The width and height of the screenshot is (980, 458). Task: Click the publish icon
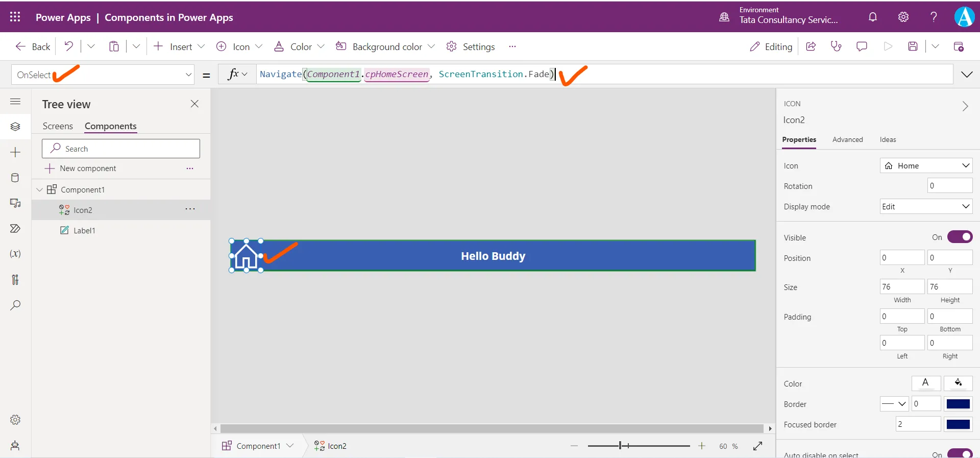tap(959, 46)
